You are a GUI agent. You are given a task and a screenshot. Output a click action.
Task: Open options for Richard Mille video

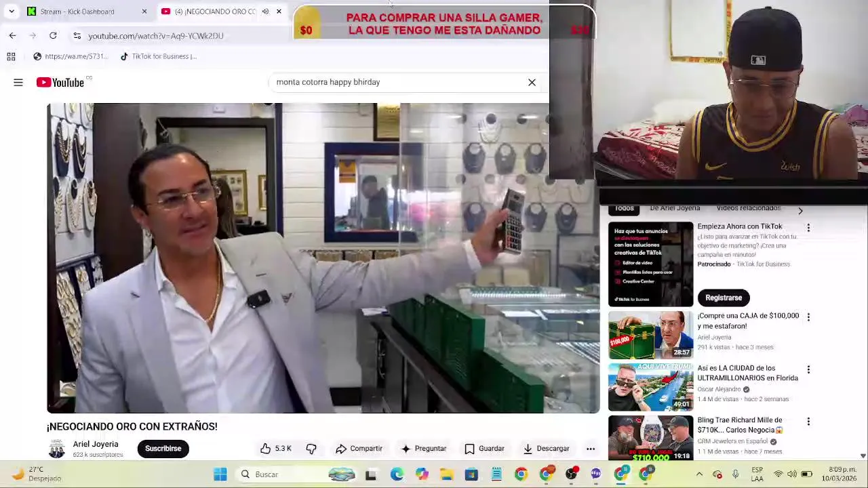point(808,422)
